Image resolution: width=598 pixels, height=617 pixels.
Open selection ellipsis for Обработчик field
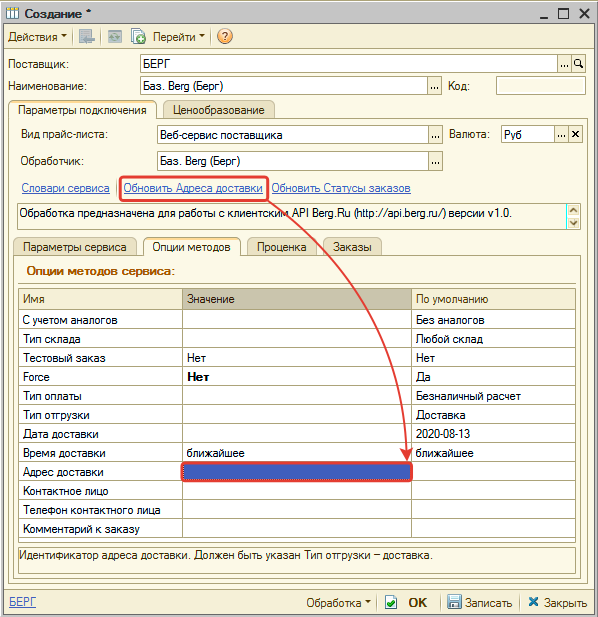[x=435, y=161]
